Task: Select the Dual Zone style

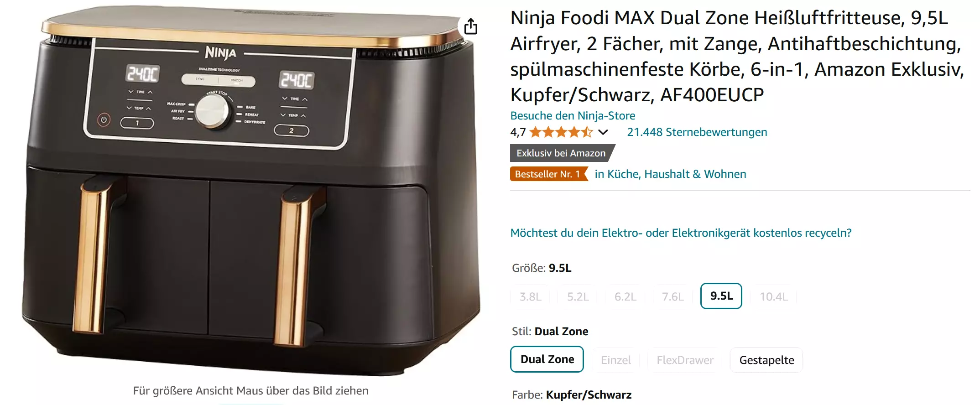Action: click(547, 359)
